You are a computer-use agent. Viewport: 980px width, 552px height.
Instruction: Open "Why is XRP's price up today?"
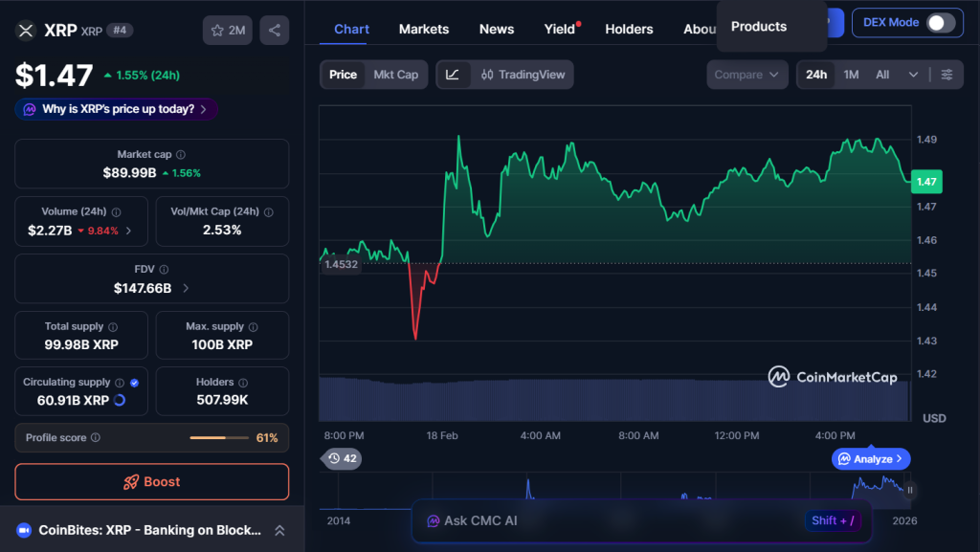[x=116, y=109]
